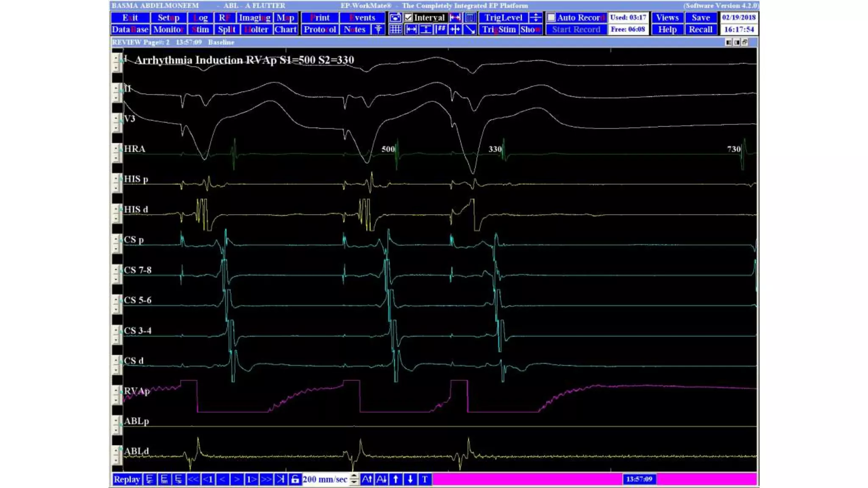This screenshot has height=488, width=868.
Task: Click the converging arrows crosshair tool icon
Action: [x=455, y=30]
